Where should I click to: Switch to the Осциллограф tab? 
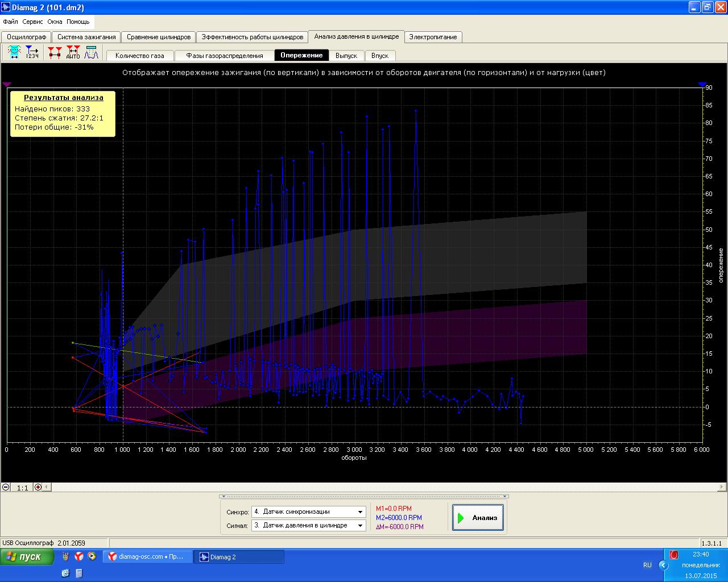coord(27,37)
